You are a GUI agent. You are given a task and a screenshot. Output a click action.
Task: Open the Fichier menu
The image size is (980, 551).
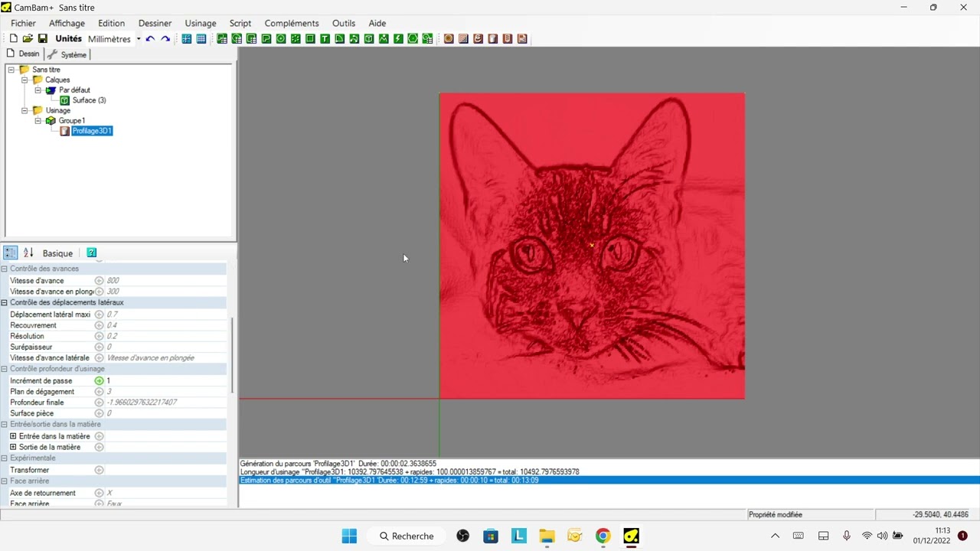point(23,23)
